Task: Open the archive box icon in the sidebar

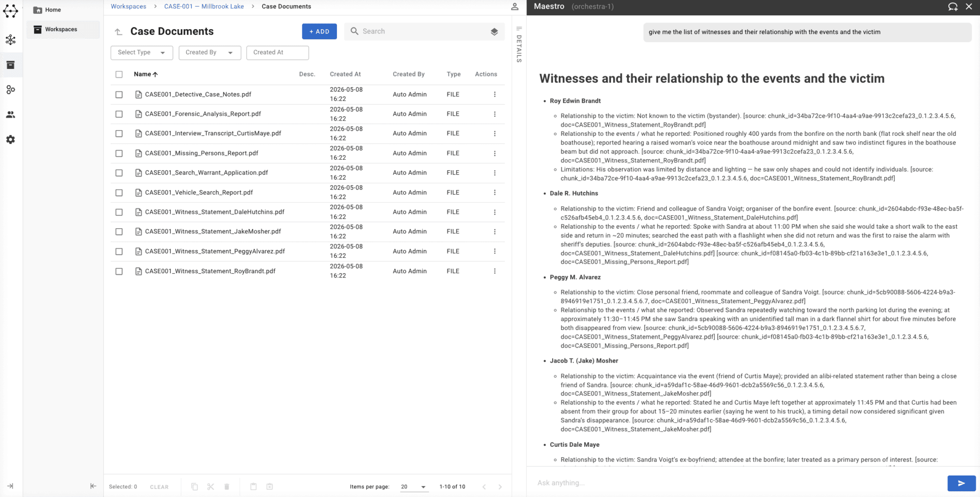Action: (11, 65)
